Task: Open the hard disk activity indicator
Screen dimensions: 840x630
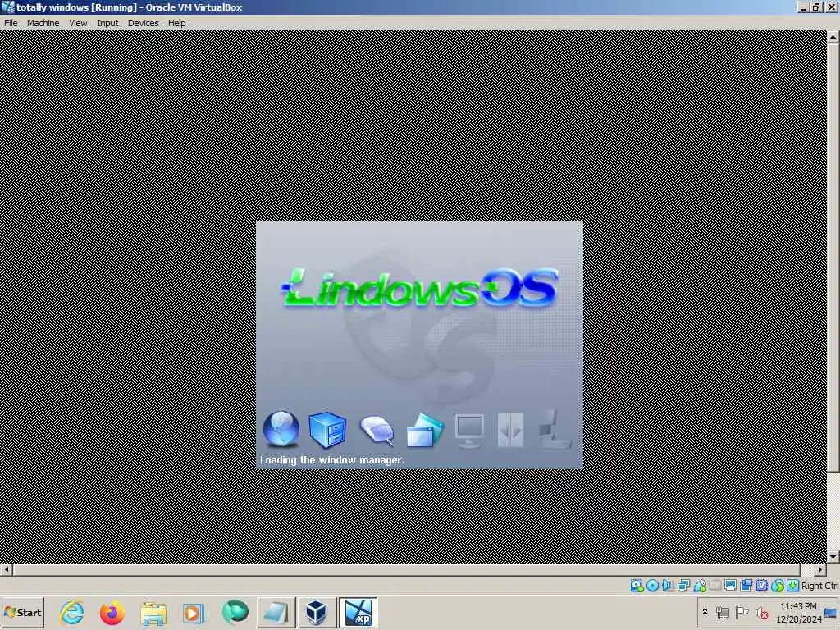Action: tap(637, 586)
